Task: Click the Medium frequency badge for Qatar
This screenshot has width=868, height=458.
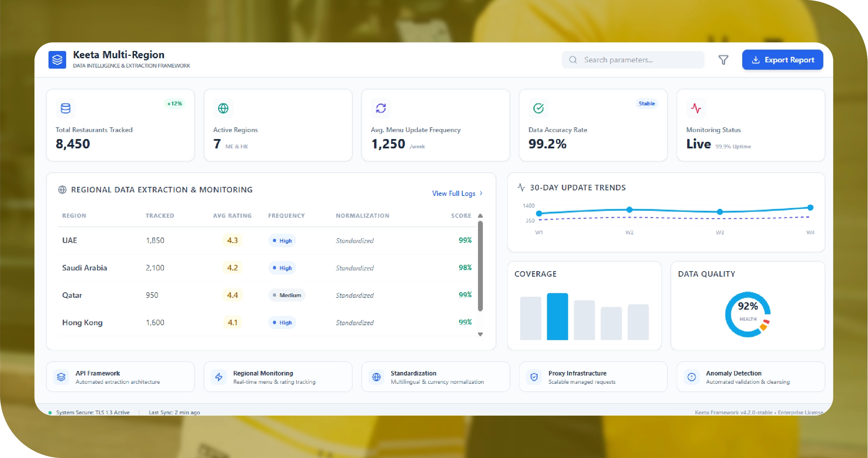Action: (x=287, y=295)
